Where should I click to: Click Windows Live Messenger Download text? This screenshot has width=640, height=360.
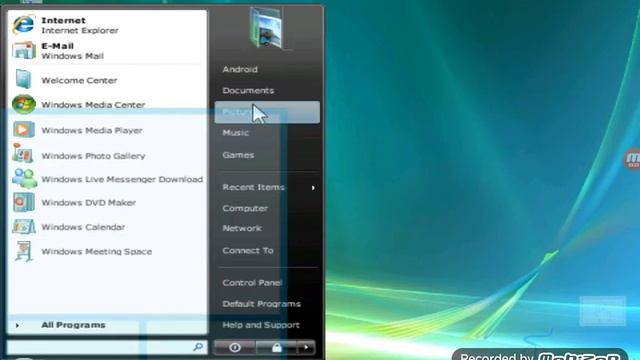coord(122,179)
